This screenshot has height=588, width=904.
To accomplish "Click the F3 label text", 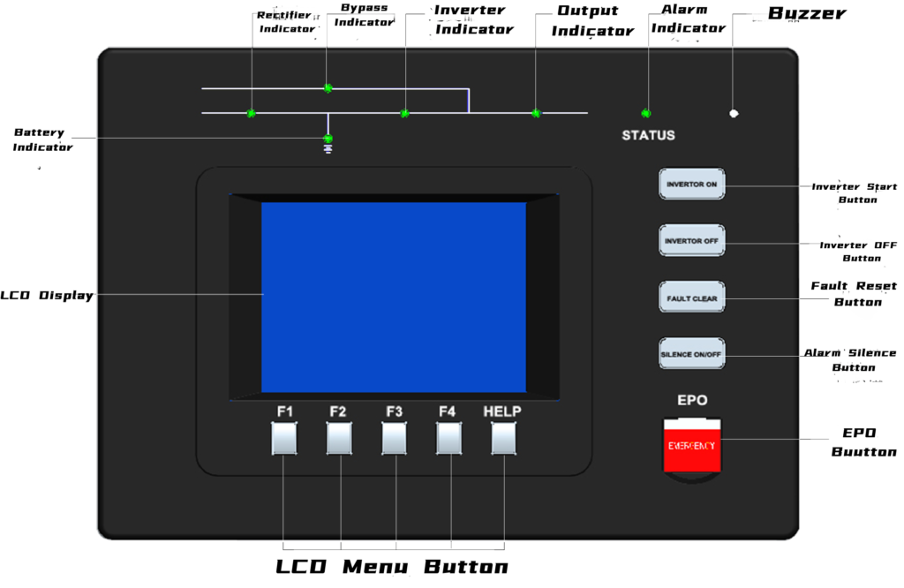I will point(395,411).
